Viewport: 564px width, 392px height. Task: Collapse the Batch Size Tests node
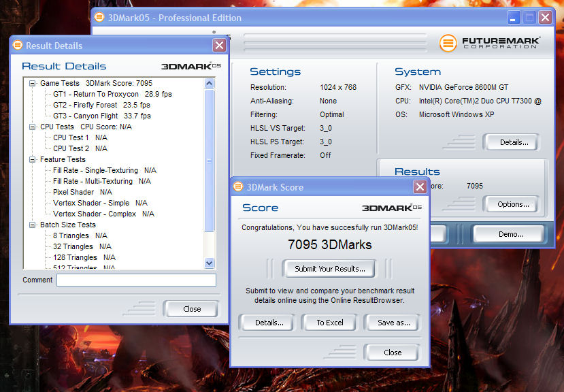(x=33, y=225)
